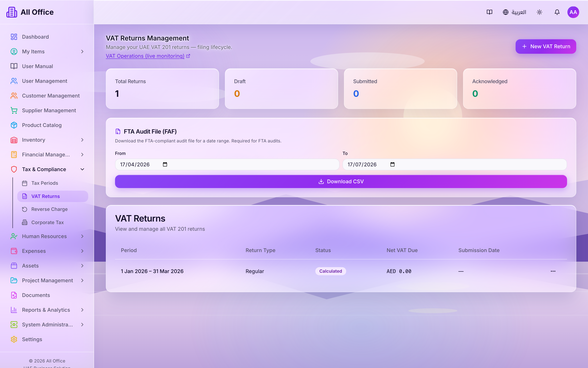
Task: Click Inventory icon in sidebar
Action: [14, 140]
